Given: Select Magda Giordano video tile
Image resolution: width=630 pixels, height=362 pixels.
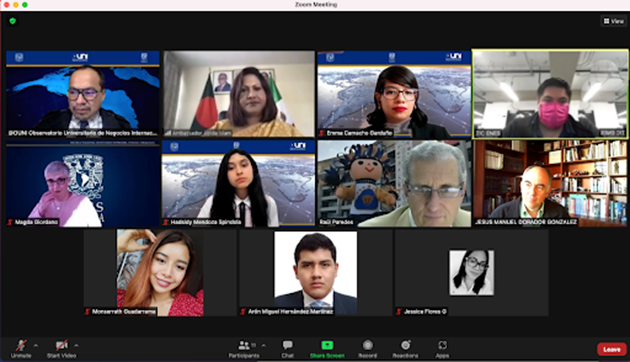Looking at the screenshot, I should tap(83, 184).
